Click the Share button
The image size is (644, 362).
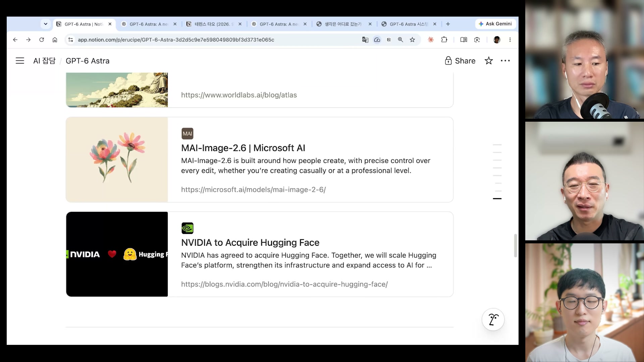click(460, 61)
